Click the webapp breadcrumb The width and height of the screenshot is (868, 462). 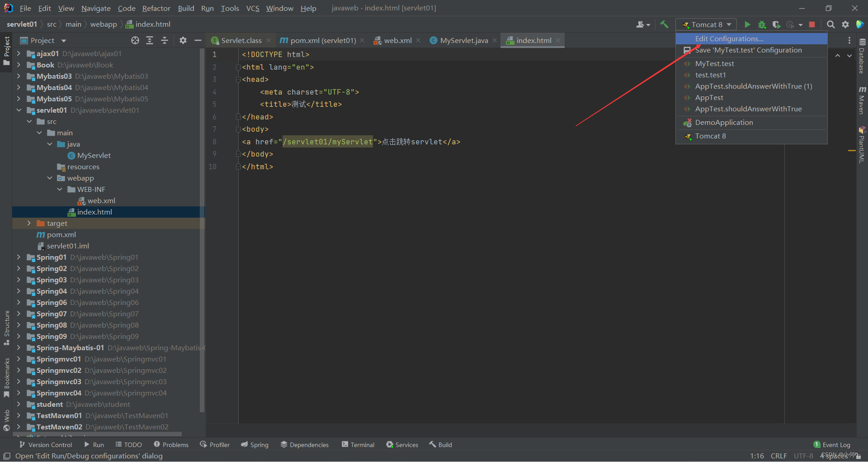pyautogui.click(x=104, y=24)
